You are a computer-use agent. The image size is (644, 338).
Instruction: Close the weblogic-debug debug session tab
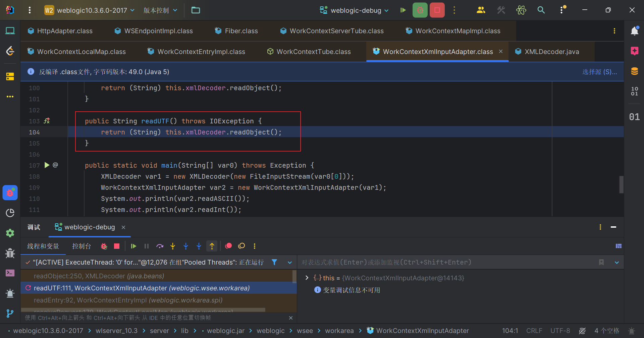[x=123, y=227]
